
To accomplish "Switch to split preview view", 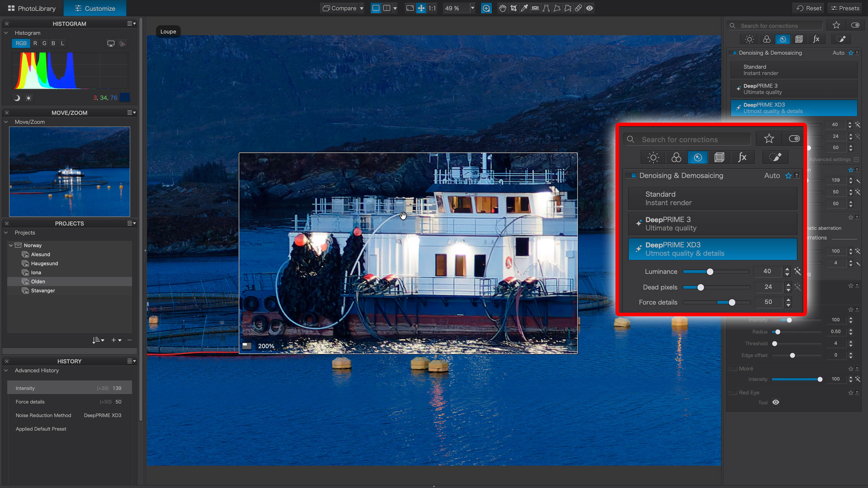I will click(x=387, y=8).
